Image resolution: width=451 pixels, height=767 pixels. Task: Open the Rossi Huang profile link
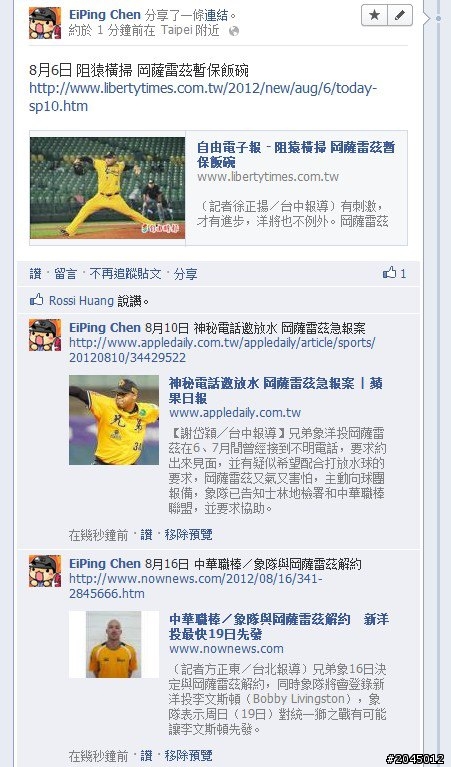[x=81, y=300]
